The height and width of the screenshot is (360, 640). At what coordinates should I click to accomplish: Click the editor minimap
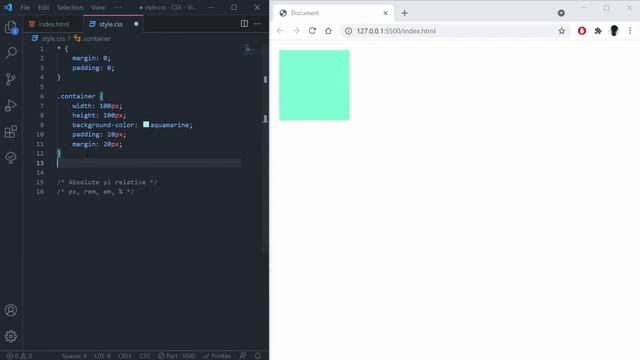coord(250,50)
